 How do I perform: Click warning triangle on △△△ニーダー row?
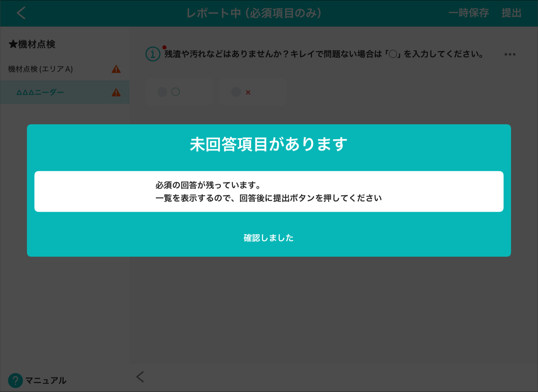pyautogui.click(x=116, y=92)
